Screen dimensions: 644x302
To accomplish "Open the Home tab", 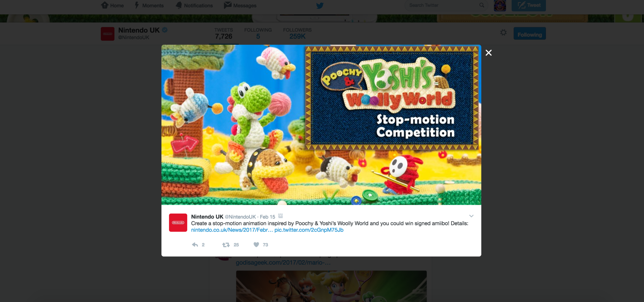I will (112, 5).
